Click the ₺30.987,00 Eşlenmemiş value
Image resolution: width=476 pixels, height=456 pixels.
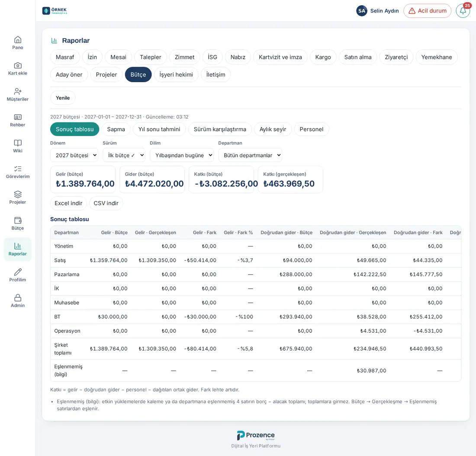pos(372,371)
